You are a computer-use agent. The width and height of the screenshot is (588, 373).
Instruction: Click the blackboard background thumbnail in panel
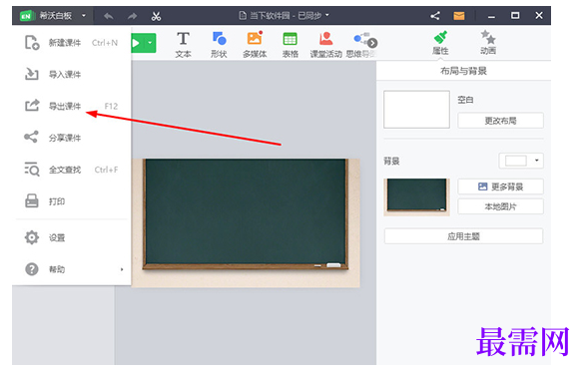click(x=416, y=196)
